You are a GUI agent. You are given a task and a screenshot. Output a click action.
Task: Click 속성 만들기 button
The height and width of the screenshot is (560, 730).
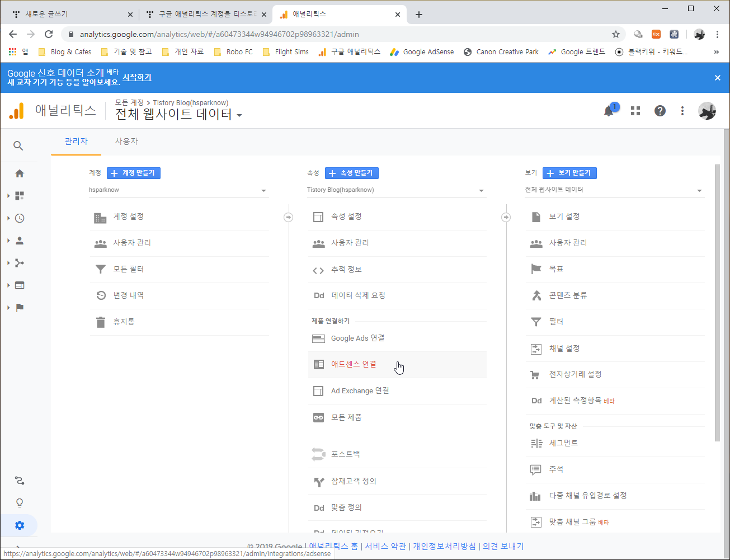352,173
